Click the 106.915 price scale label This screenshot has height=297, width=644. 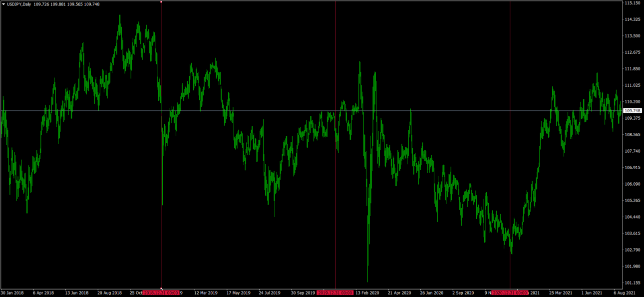(x=632, y=168)
